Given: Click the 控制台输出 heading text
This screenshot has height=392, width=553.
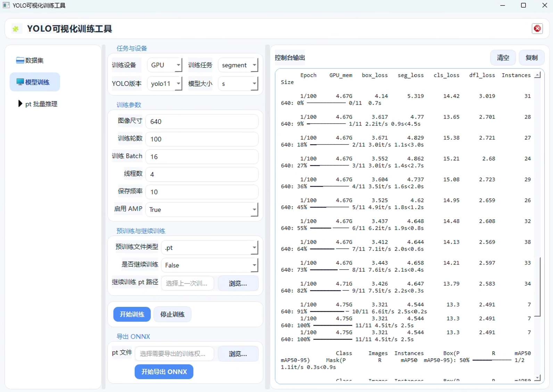Looking at the screenshot, I should tap(290, 58).
